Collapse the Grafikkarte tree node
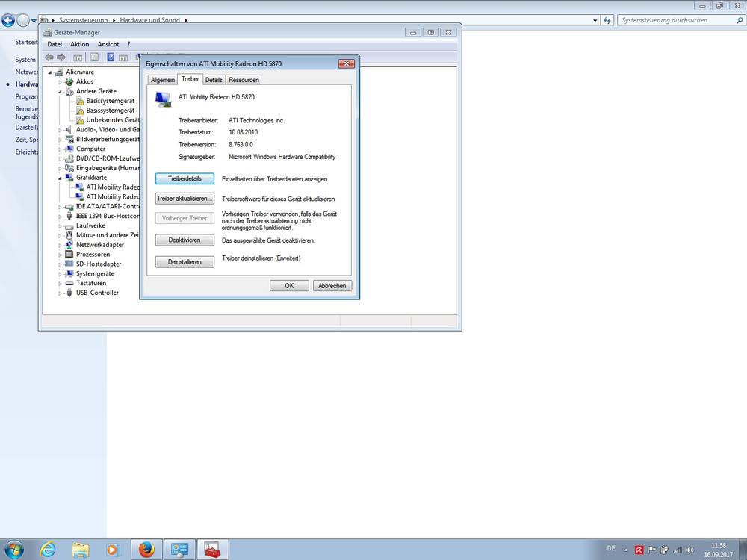Viewport: 747px width, 560px height. coord(60,178)
